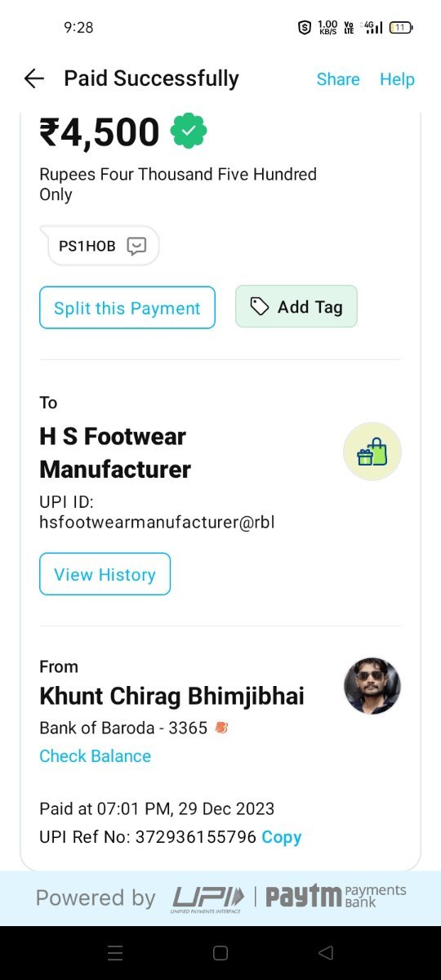Tap the Check Balance link
441x980 pixels.
click(x=95, y=756)
